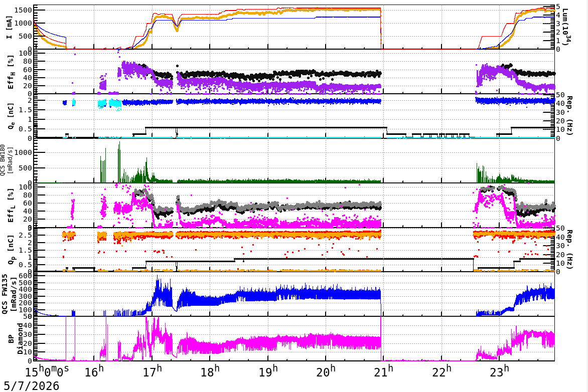The width and height of the screenshot is (588, 392).
Task: Click the "19h" time axis label
Action: pyautogui.click(x=268, y=371)
